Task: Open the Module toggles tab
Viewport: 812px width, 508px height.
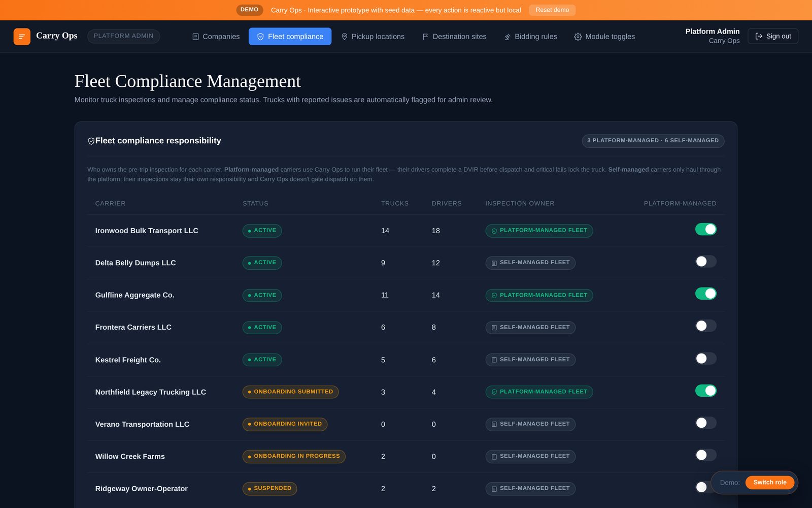Action: click(604, 37)
